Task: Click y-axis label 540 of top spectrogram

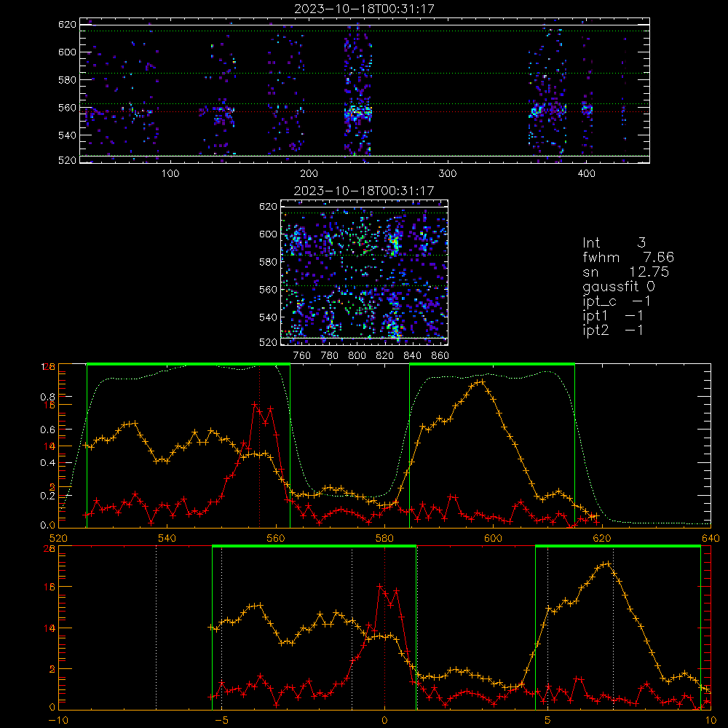Action: coord(67,135)
